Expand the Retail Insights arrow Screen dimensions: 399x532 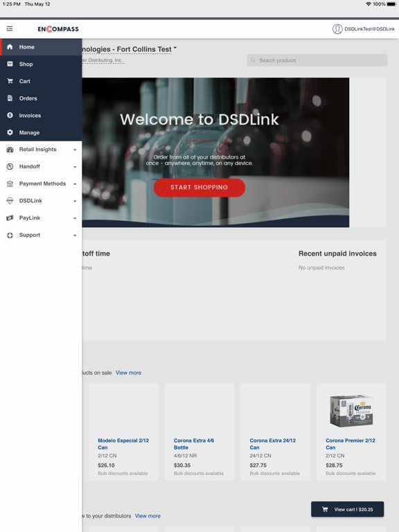(x=75, y=150)
